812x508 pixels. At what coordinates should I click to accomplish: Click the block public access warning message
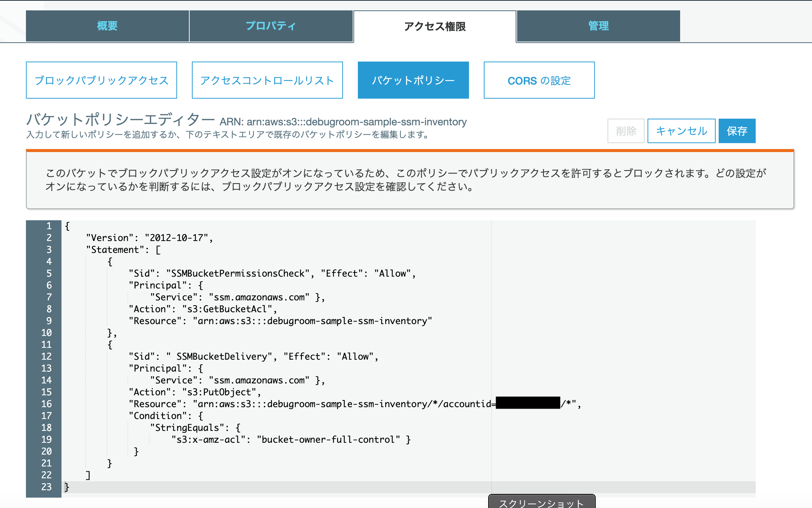point(410,179)
